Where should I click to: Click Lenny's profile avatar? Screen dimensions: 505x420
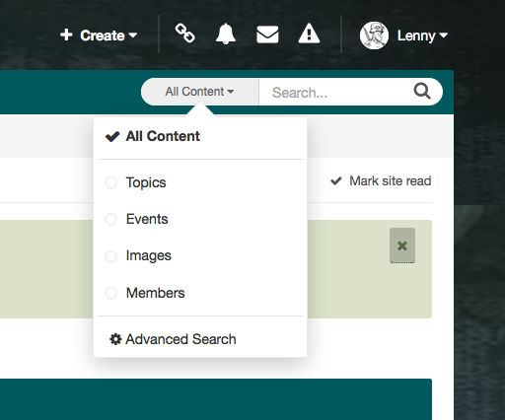[374, 35]
